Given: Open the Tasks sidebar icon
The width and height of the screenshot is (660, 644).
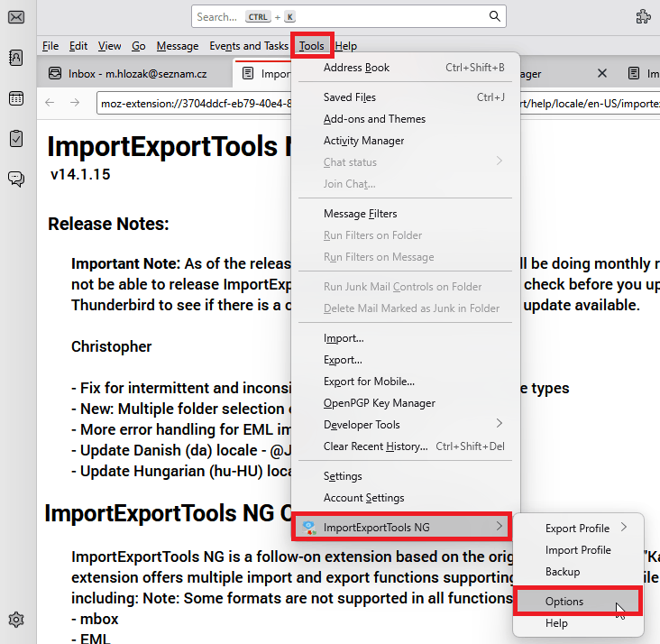Looking at the screenshot, I should tap(16, 138).
